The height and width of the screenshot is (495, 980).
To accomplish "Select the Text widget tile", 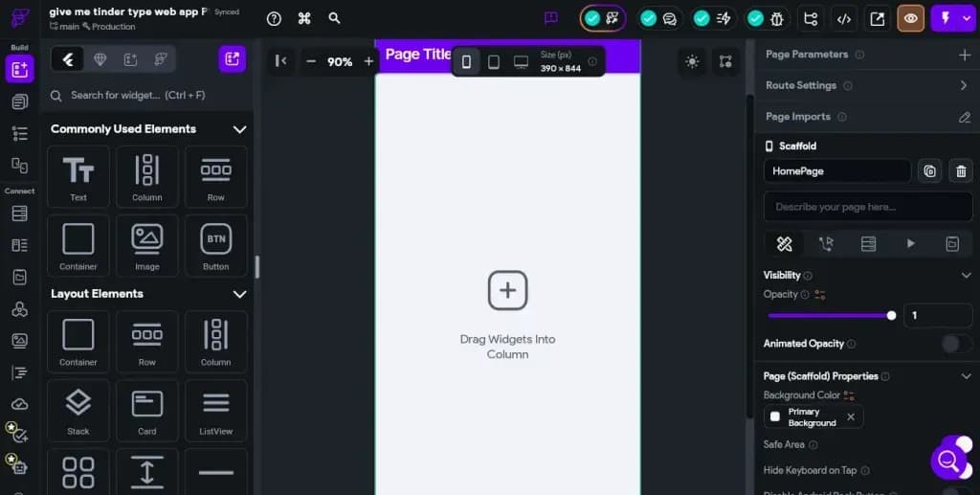I will [x=78, y=177].
